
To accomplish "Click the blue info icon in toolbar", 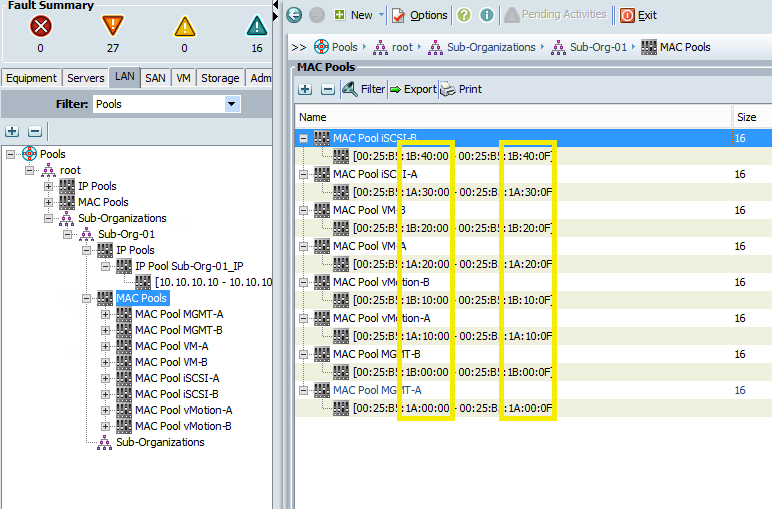I will 486,15.
